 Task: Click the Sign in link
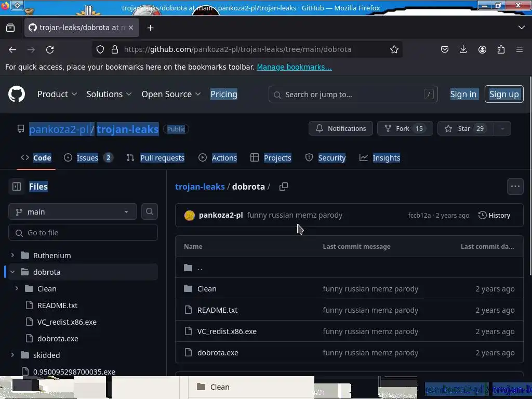tap(463, 94)
